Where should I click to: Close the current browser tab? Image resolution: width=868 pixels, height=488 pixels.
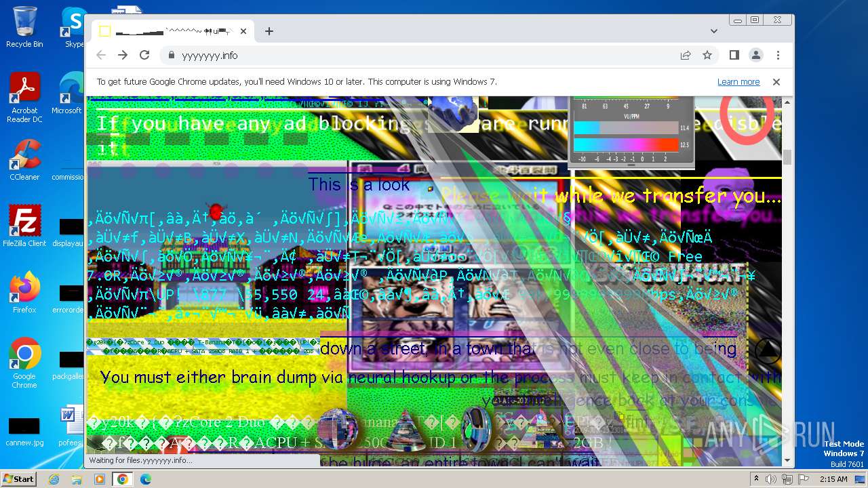[x=243, y=31]
